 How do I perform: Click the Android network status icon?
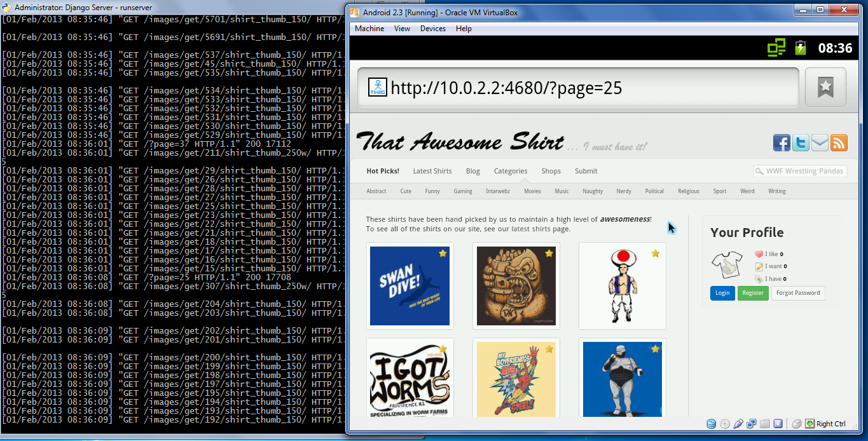click(x=776, y=48)
